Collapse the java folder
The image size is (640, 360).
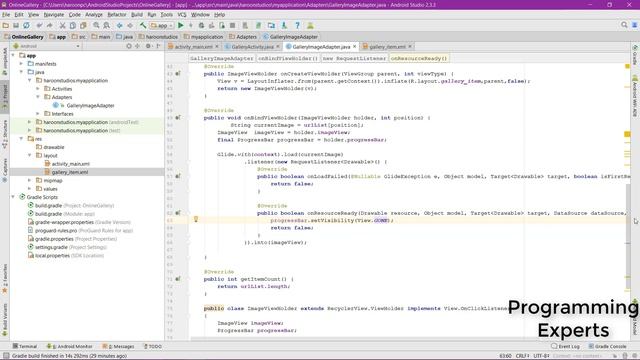pos(22,72)
